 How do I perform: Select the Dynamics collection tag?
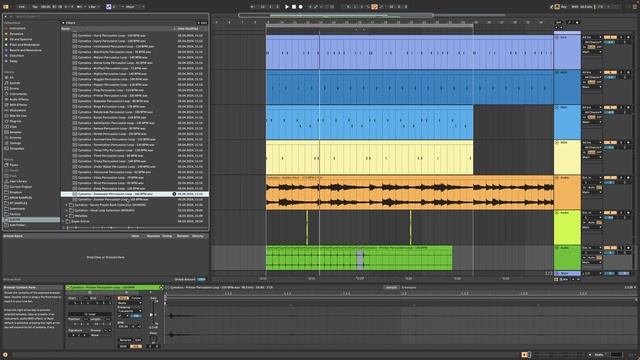tap(16, 34)
